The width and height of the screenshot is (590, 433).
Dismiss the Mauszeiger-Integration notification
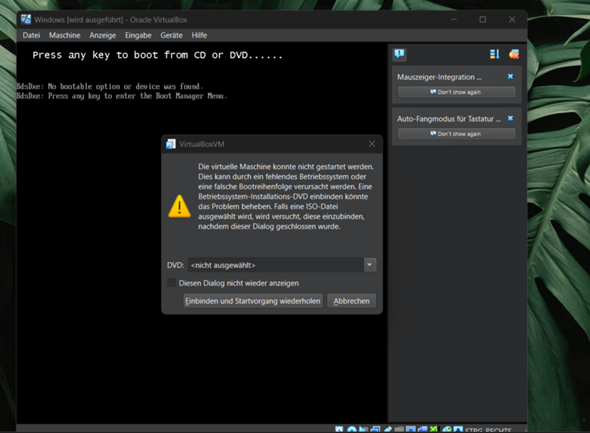coord(511,76)
